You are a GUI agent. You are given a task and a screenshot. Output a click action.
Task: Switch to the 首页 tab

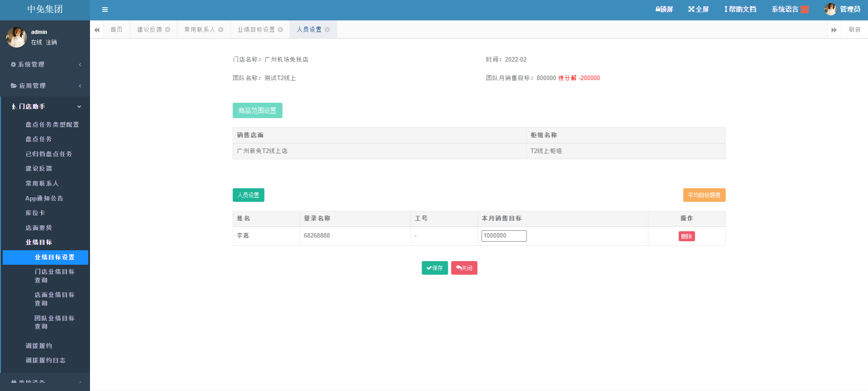tap(117, 30)
